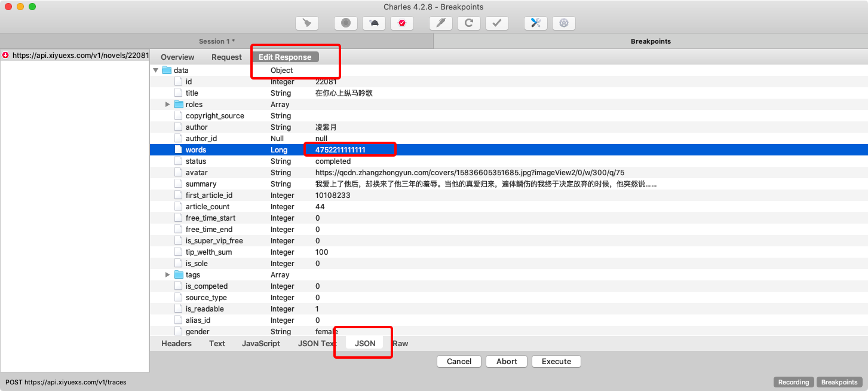Select the JSON view tab
This screenshot has width=868, height=391.
[365, 344]
